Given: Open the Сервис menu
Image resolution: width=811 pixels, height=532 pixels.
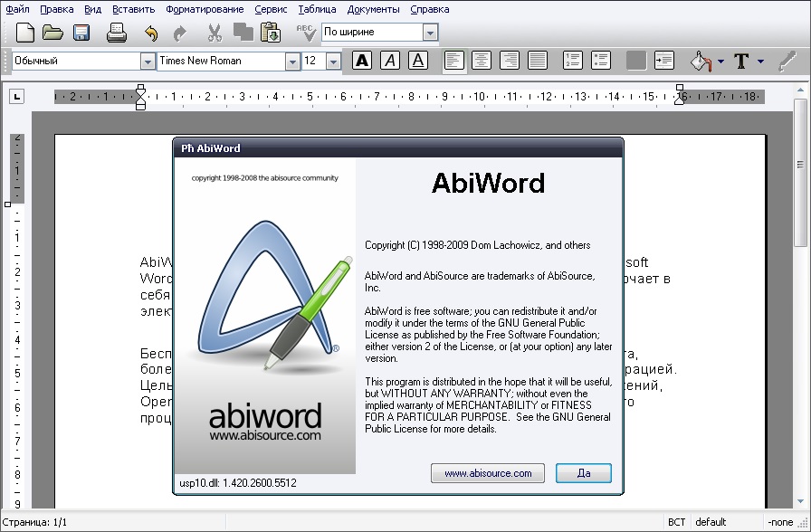Looking at the screenshot, I should 271,9.
